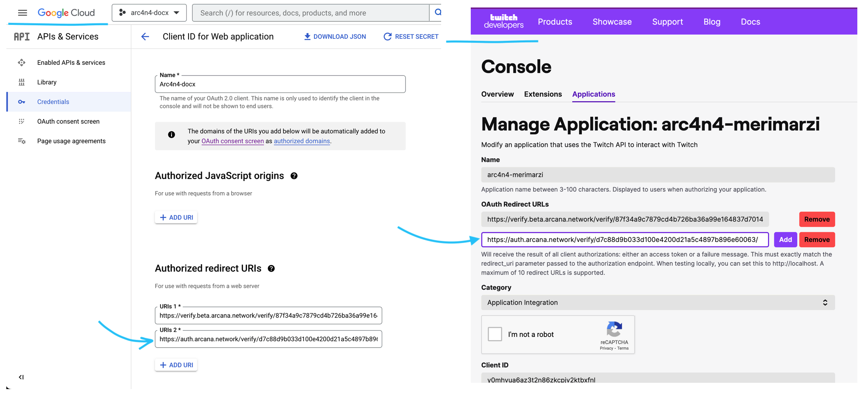Select OAuth consent screen in the sidebar

coord(68,121)
